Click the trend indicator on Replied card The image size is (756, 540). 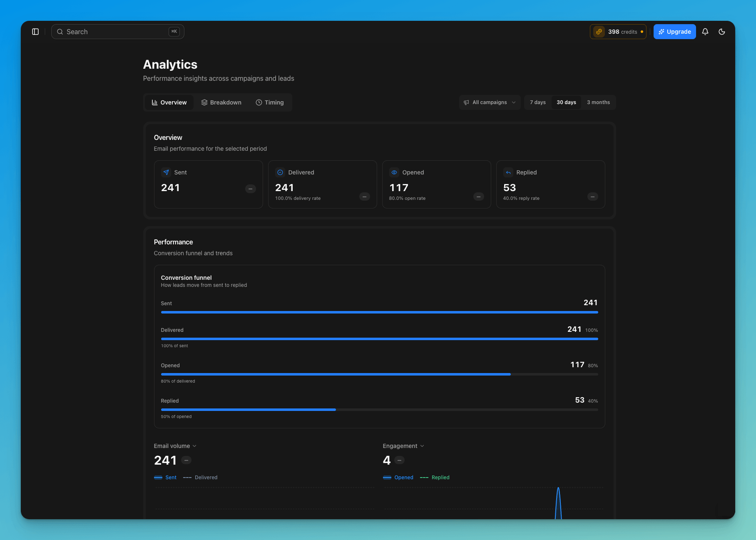click(x=593, y=197)
